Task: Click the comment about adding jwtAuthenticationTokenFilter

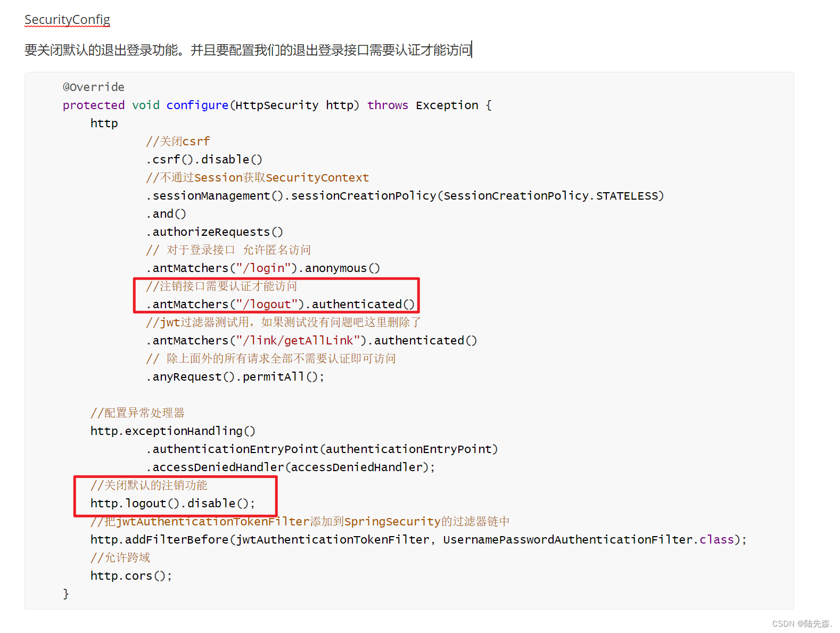Action: [x=300, y=522]
